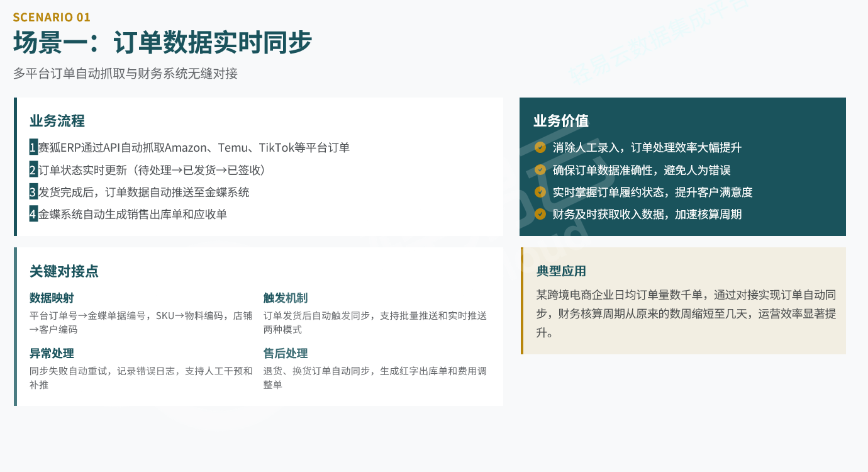Click the SCENARIO 01 label
The height and width of the screenshot is (472, 868).
(52, 17)
